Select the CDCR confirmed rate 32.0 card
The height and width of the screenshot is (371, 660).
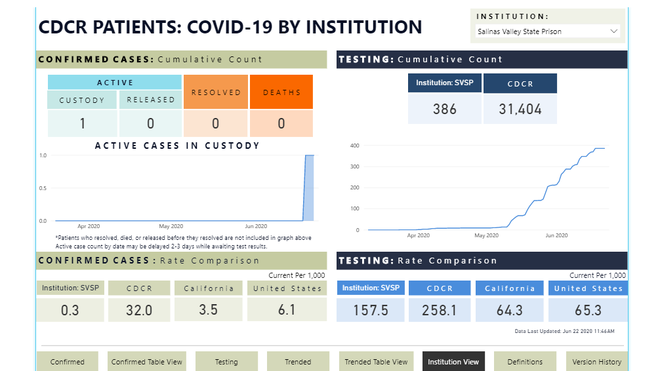click(x=139, y=310)
